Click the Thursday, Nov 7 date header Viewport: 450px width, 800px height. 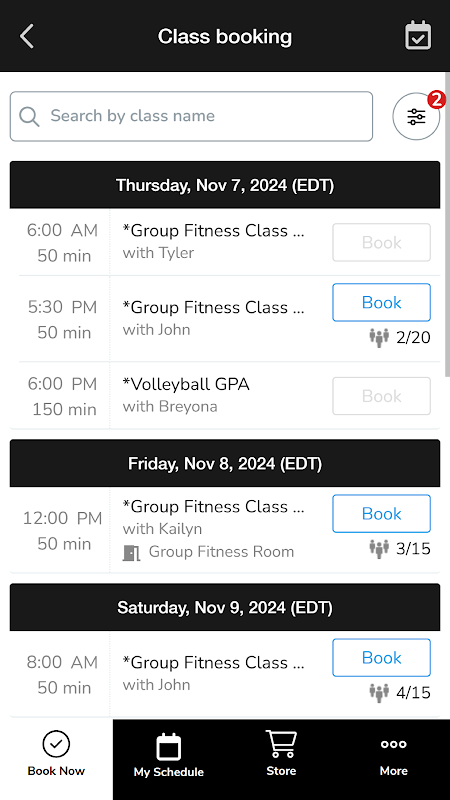click(224, 185)
